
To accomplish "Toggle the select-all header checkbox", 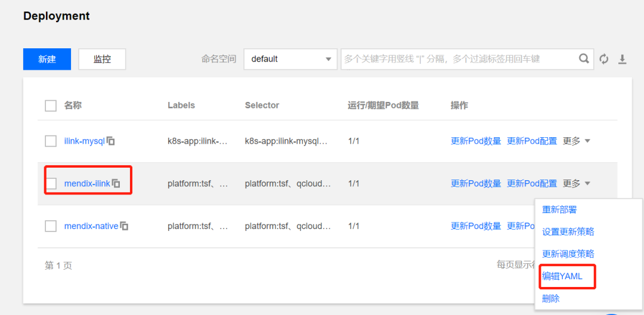I will pos(51,106).
